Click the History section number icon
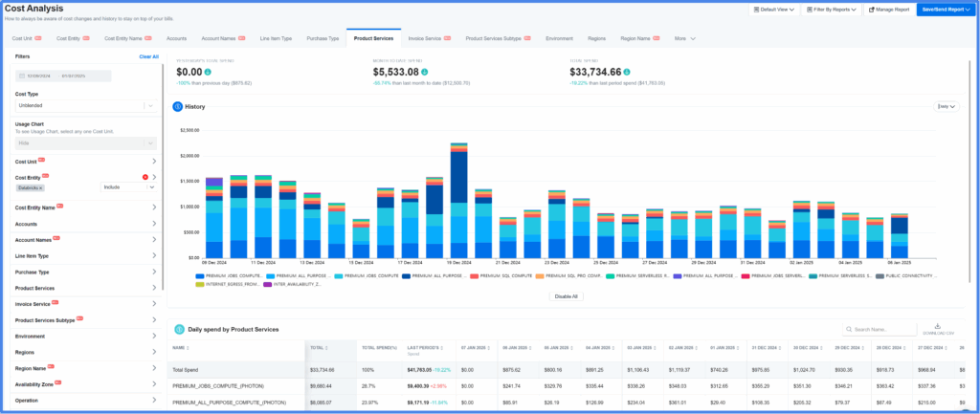 [177, 107]
